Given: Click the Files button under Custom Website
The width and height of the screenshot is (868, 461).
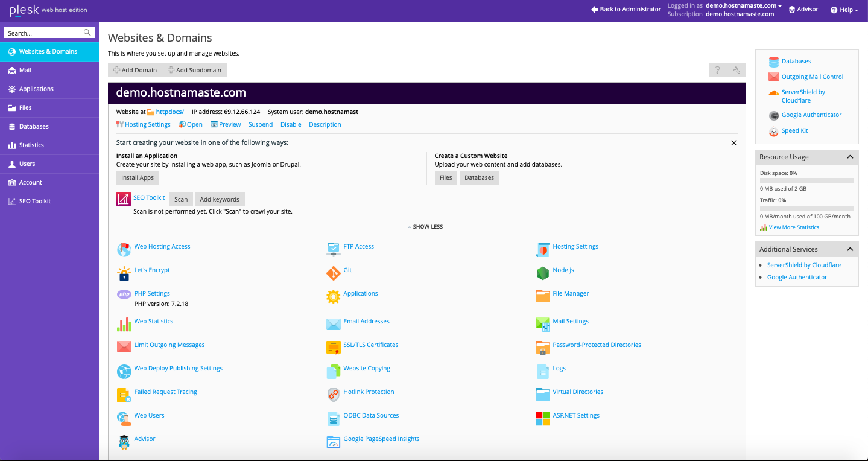Looking at the screenshot, I should click(x=446, y=178).
